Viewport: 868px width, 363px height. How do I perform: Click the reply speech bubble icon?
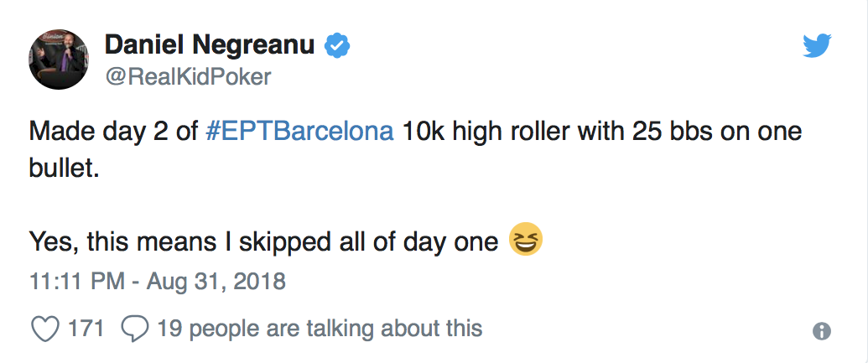pos(135,329)
